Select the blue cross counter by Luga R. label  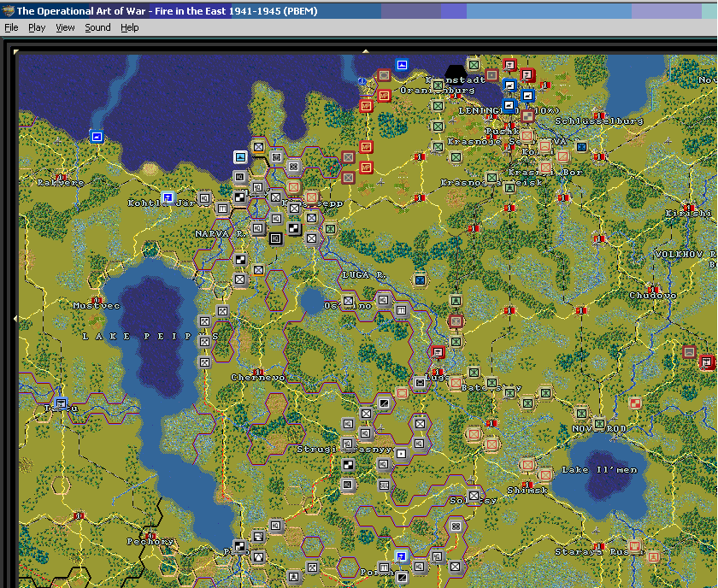pyautogui.click(x=420, y=279)
